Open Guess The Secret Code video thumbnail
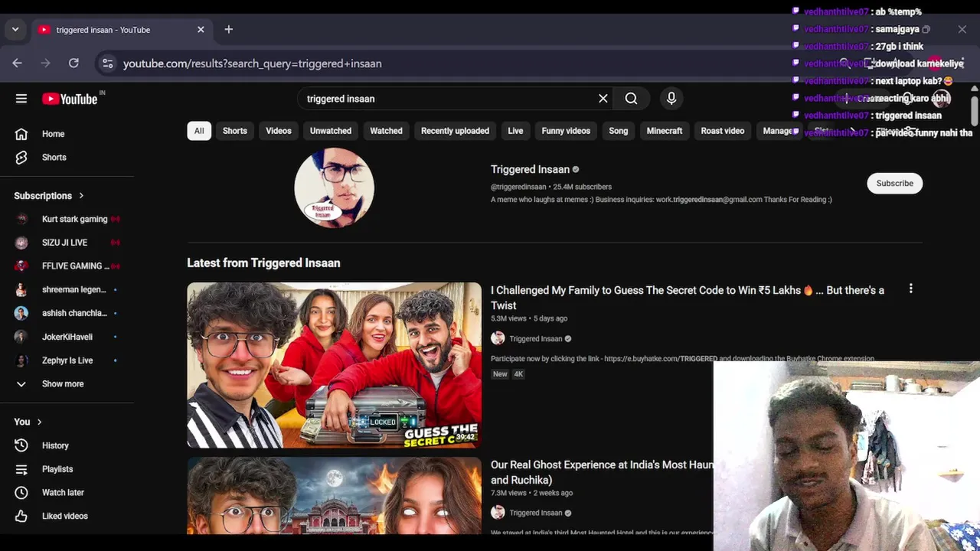The height and width of the screenshot is (551, 980). (x=335, y=365)
